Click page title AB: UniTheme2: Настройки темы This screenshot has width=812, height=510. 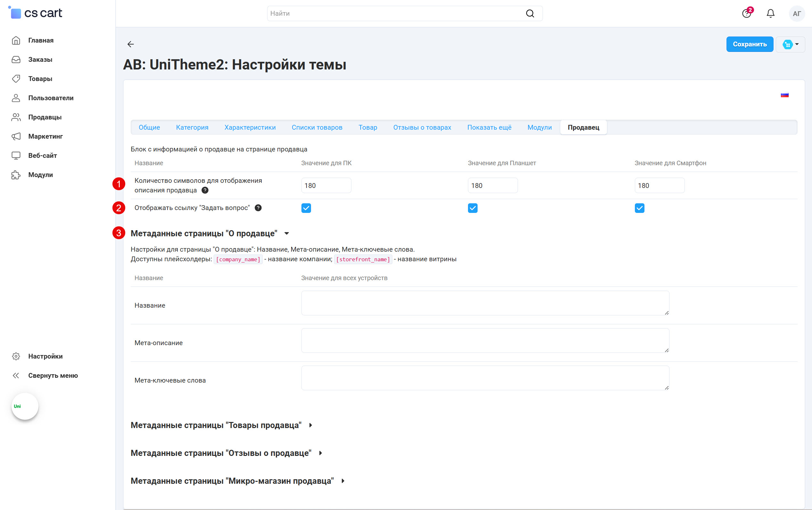235,65
